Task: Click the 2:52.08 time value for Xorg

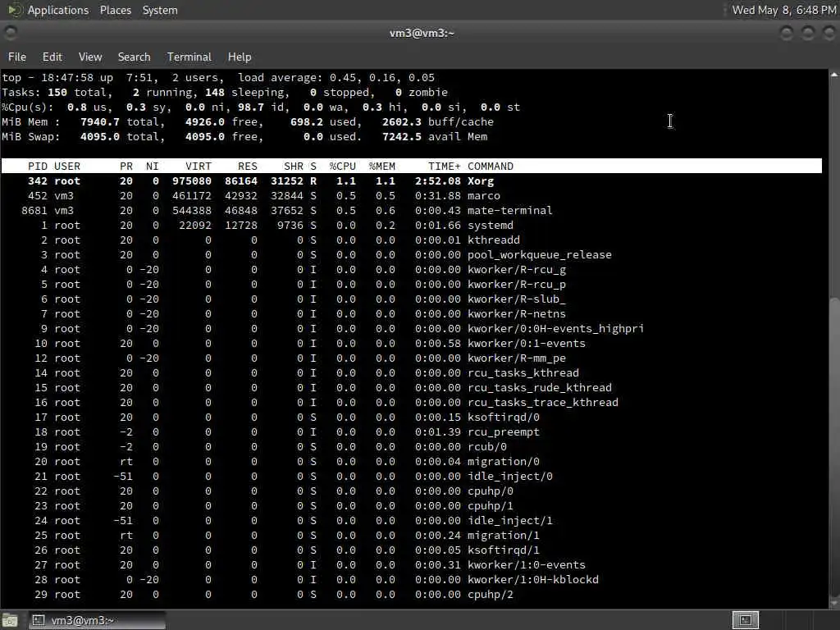Action: coord(438,181)
